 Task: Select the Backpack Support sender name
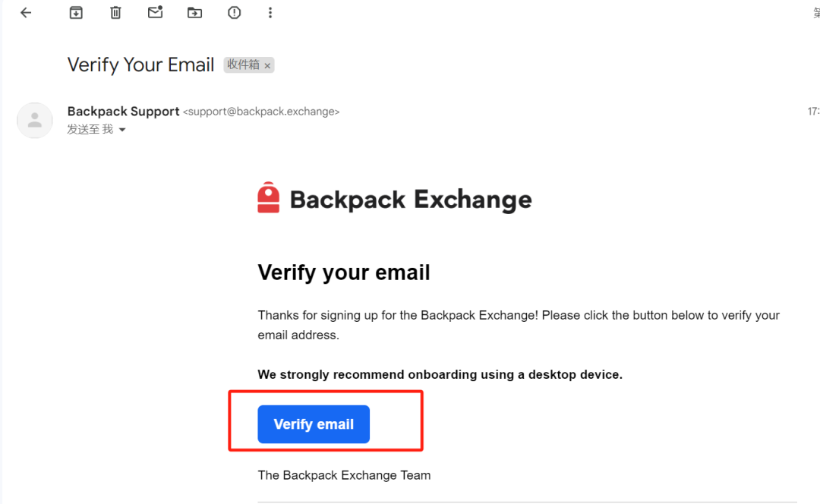124,112
